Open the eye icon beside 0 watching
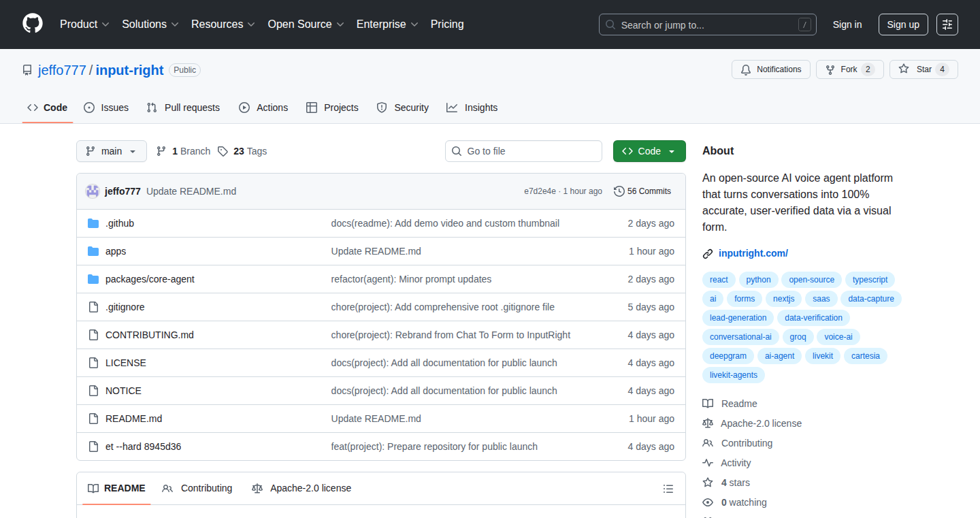980x518 pixels. point(708,502)
